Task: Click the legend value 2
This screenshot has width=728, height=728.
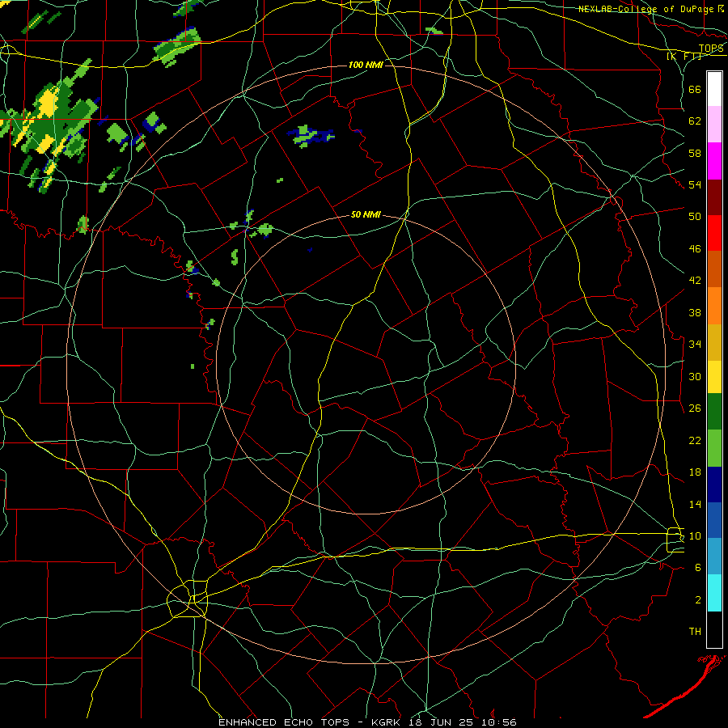Action: tap(698, 600)
